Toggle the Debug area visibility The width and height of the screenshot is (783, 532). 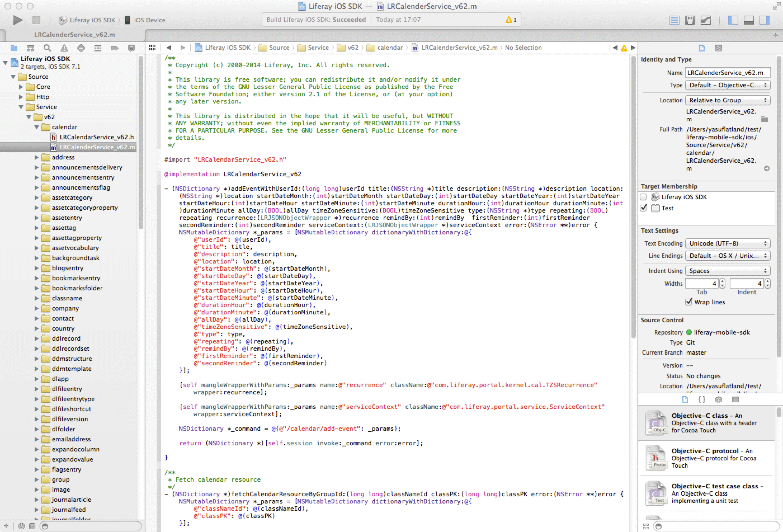point(749,20)
